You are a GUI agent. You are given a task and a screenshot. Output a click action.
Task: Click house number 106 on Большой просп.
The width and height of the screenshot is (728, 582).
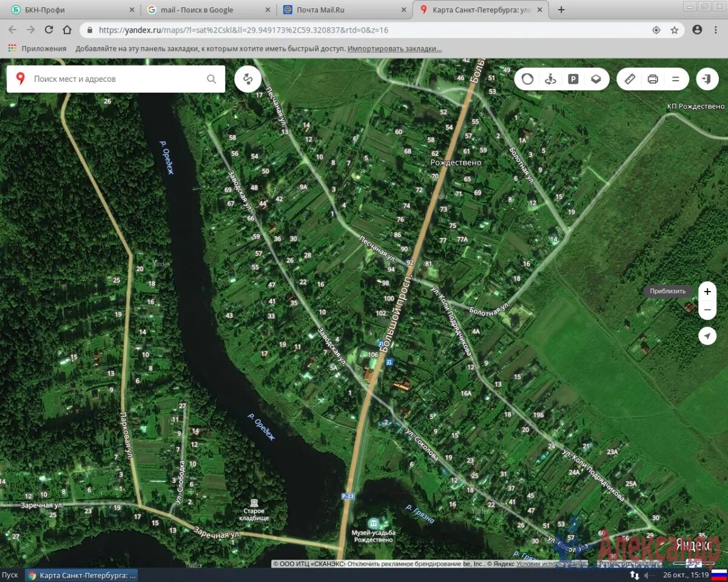coord(373,354)
